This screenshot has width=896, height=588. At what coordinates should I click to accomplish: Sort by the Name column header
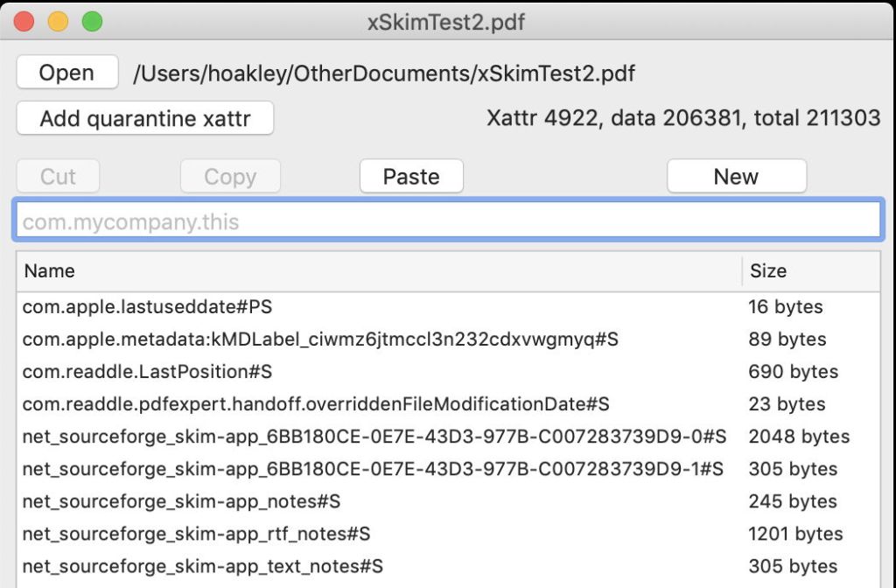378,271
